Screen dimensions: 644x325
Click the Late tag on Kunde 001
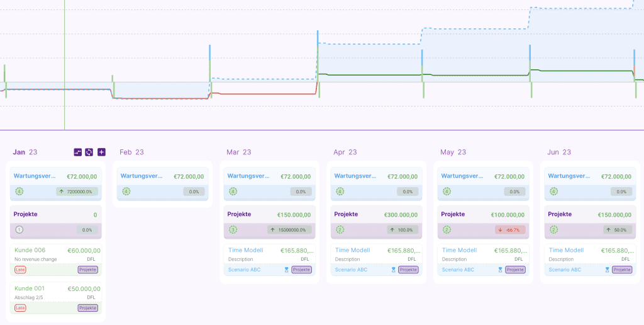pyautogui.click(x=20, y=308)
